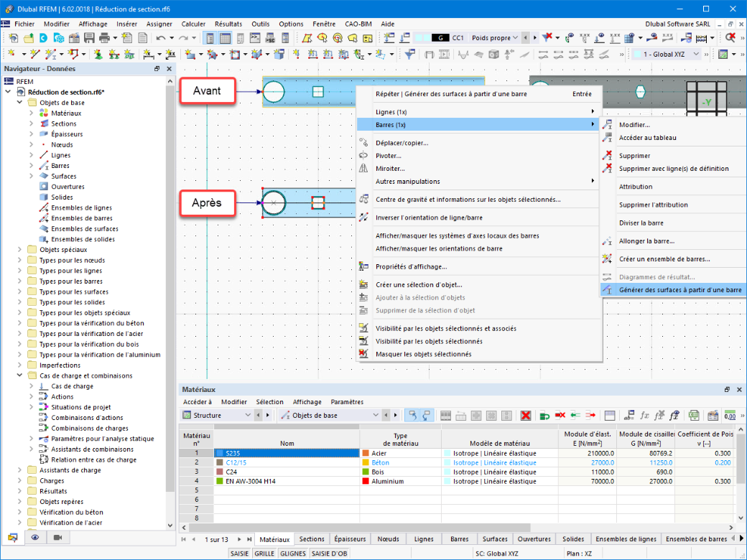Expand the Situations de projet node
The width and height of the screenshot is (747, 560).
pyautogui.click(x=32, y=407)
